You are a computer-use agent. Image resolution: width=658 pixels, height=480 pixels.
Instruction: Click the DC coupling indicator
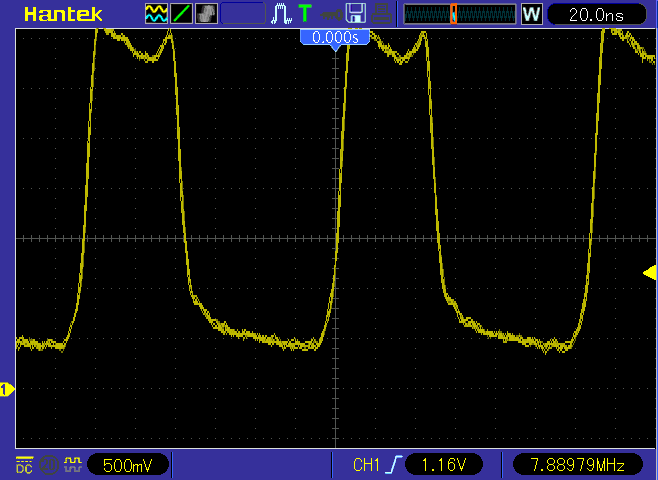(24, 464)
